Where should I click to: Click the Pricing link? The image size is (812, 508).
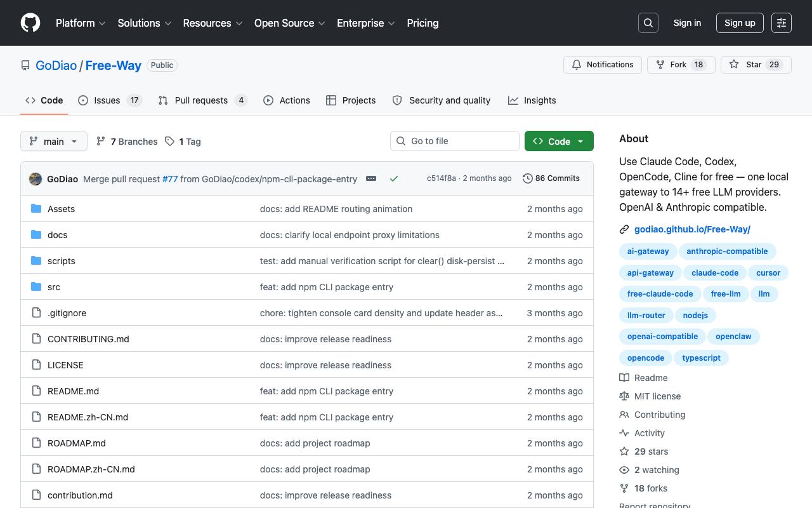pos(422,23)
